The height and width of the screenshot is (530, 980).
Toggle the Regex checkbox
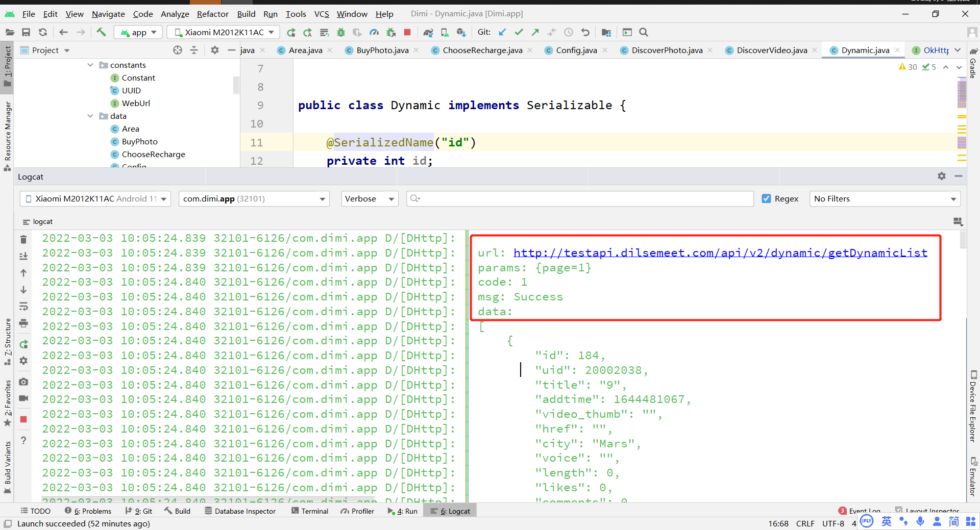766,198
